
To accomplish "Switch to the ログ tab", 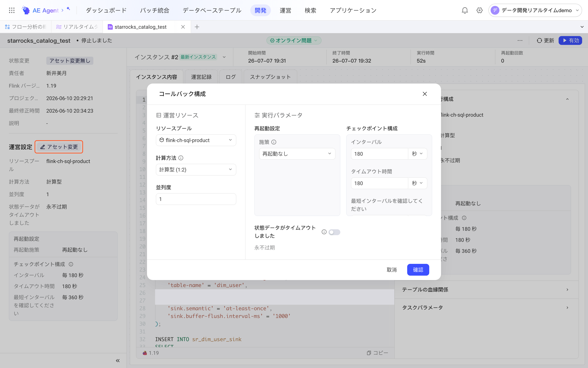I will click(231, 77).
